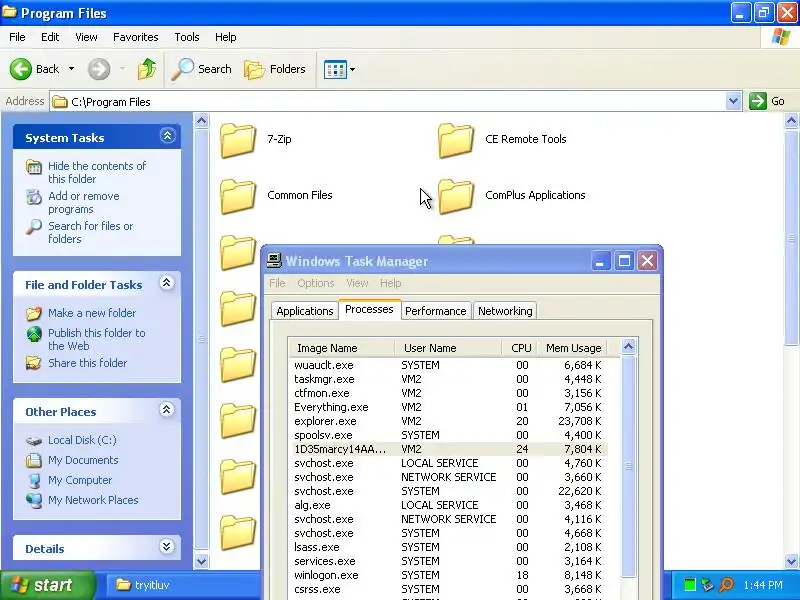This screenshot has height=600, width=800.
Task: Click Search for files or folders
Action: pyautogui.click(x=90, y=232)
